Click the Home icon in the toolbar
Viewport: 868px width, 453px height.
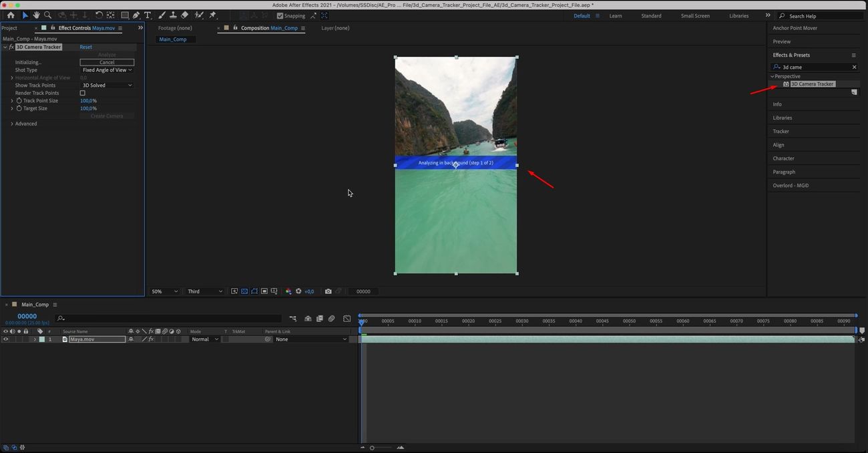[11, 15]
